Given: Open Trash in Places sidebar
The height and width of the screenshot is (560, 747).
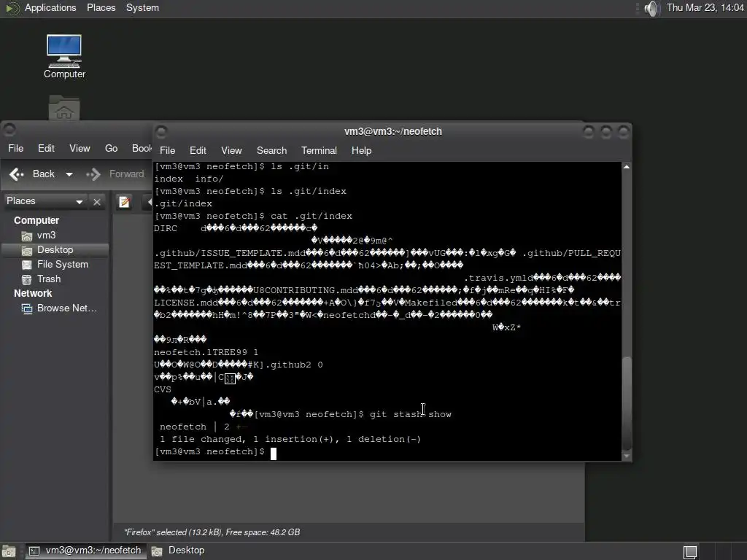Looking at the screenshot, I should coord(41,279).
